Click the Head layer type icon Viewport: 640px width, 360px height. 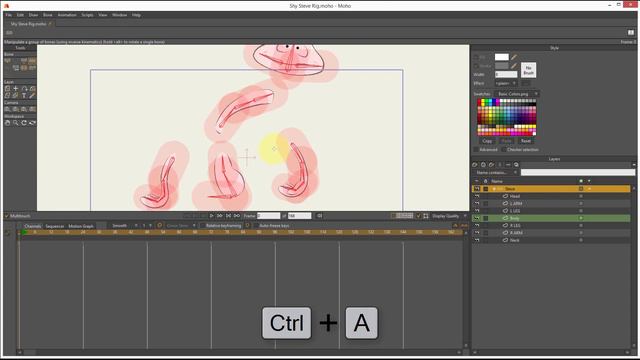[x=505, y=196]
